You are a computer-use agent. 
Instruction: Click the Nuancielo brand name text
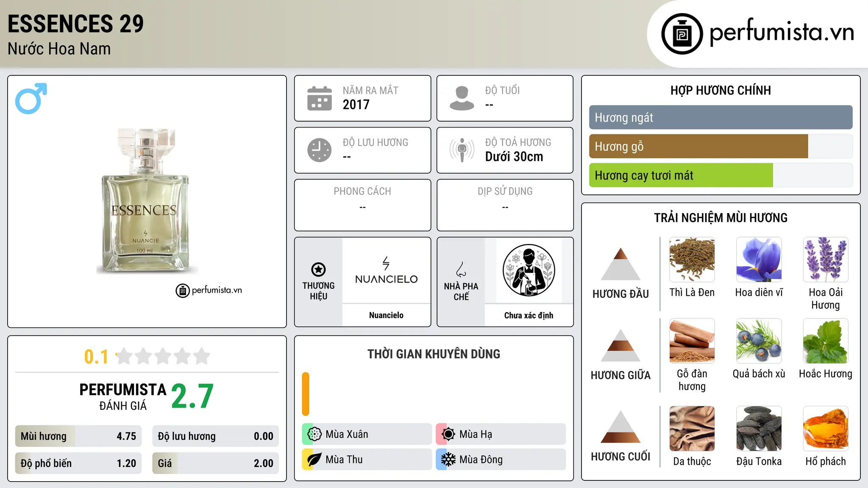(x=386, y=315)
